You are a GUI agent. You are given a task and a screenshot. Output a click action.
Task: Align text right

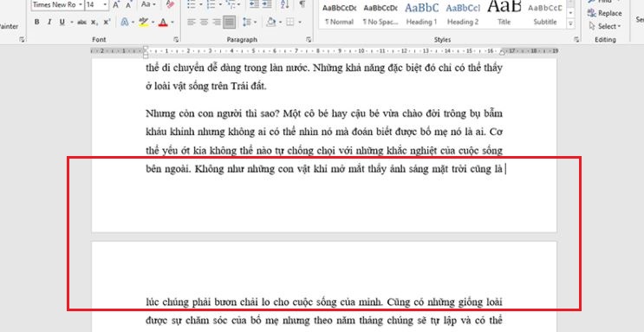point(217,22)
